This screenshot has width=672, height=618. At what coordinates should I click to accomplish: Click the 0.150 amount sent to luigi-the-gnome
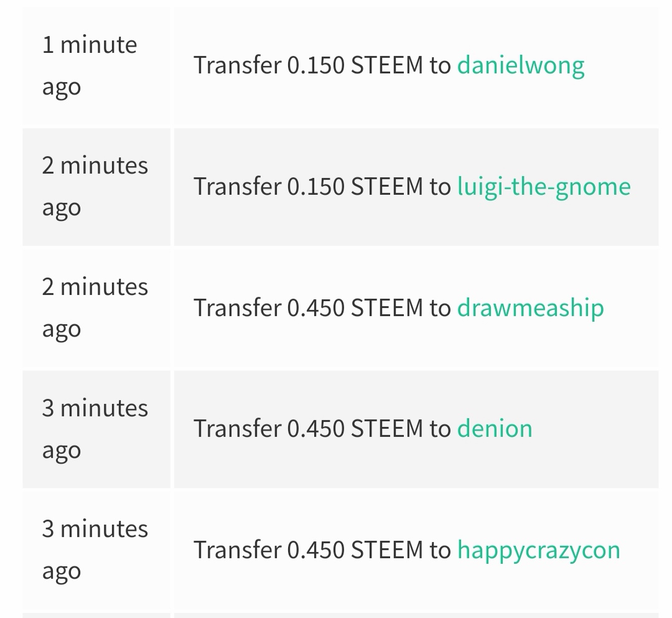[315, 187]
